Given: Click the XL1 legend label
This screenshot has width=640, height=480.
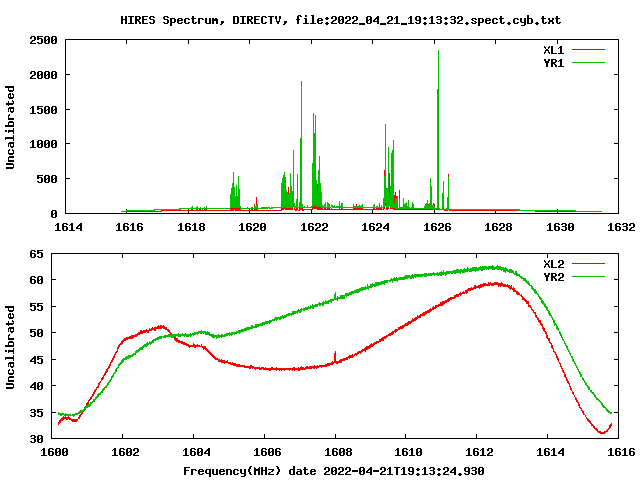Looking at the screenshot, I should [x=553, y=50].
